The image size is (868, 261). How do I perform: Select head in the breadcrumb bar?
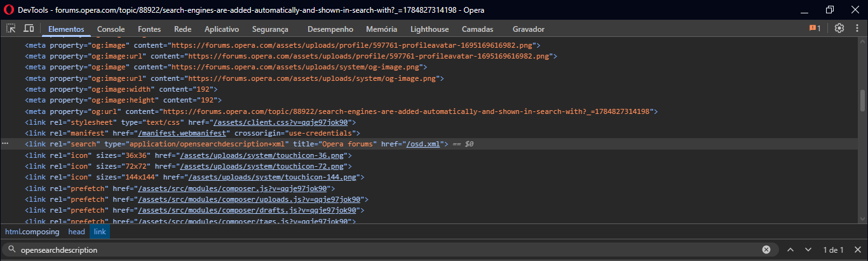coord(76,232)
